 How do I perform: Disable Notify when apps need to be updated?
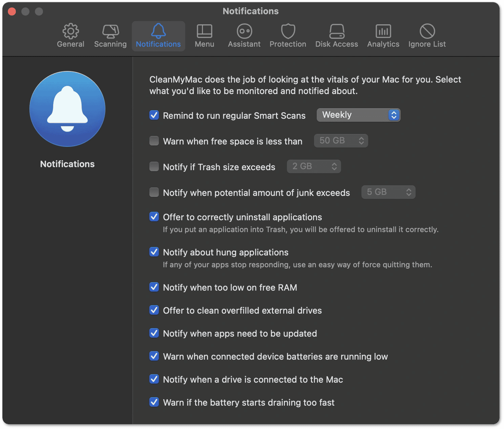coord(154,333)
